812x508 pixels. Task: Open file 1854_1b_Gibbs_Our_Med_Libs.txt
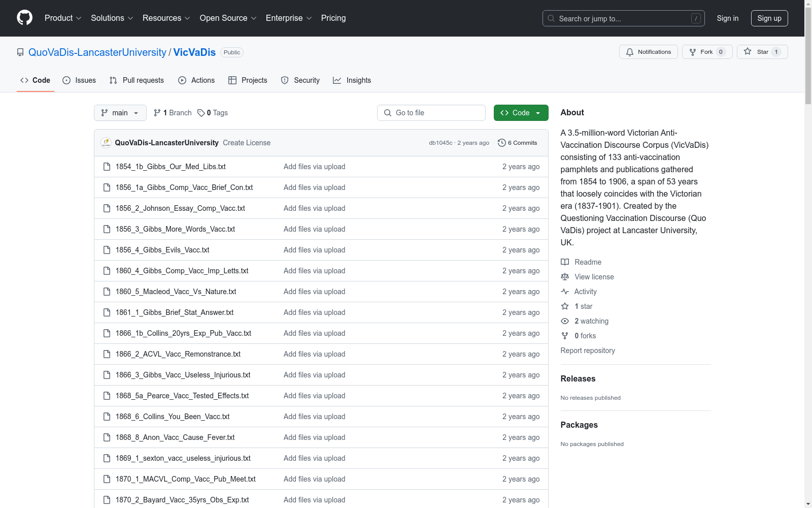171,167
